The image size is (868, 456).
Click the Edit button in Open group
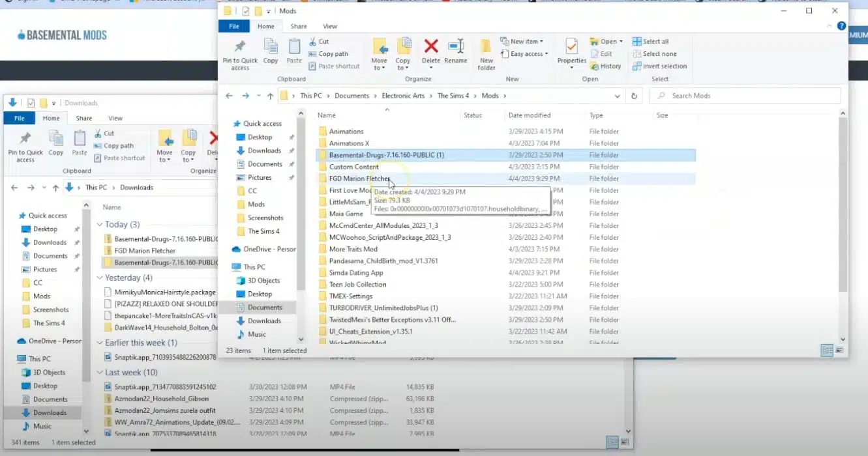(601, 53)
